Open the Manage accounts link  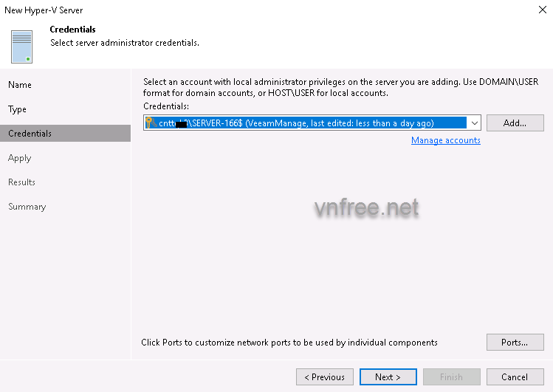tap(445, 140)
